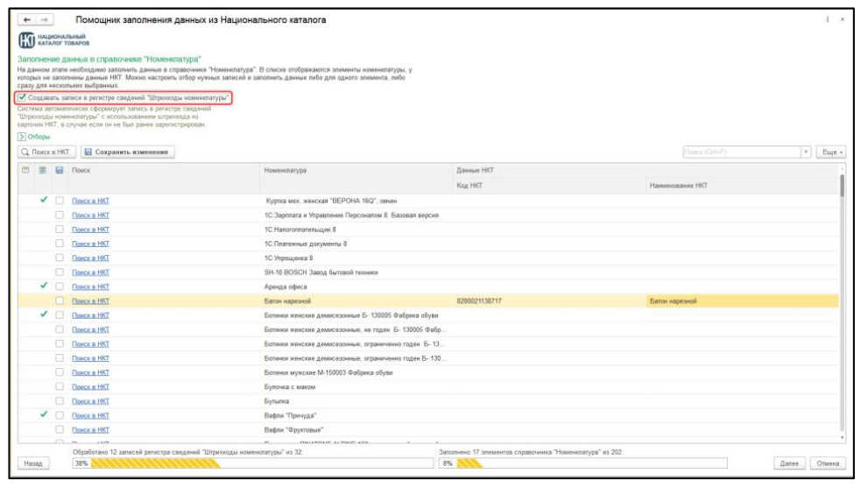Click "Поиск в НКТ" link for "Булочка с маком"
The width and height of the screenshot is (868, 488).
pos(90,386)
